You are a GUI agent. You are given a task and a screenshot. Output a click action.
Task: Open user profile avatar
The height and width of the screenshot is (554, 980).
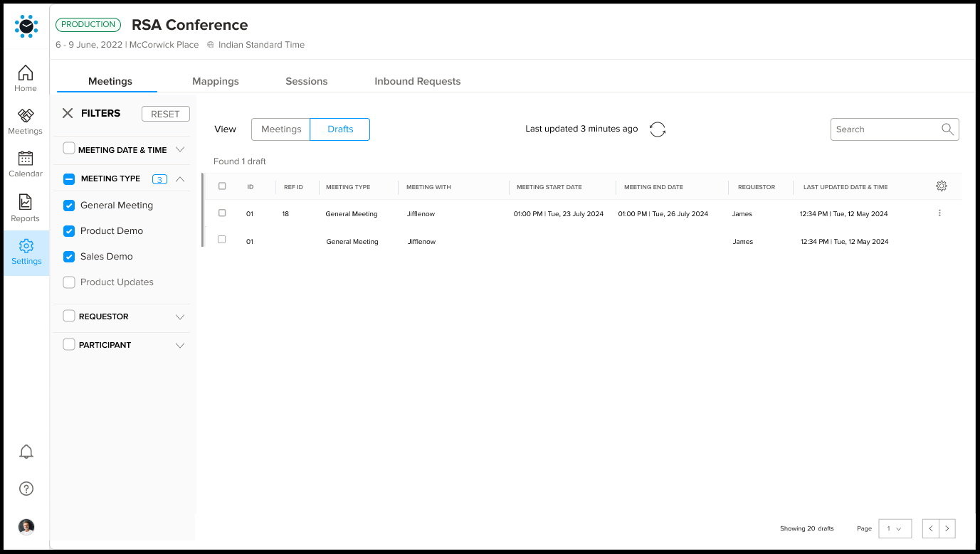26,527
